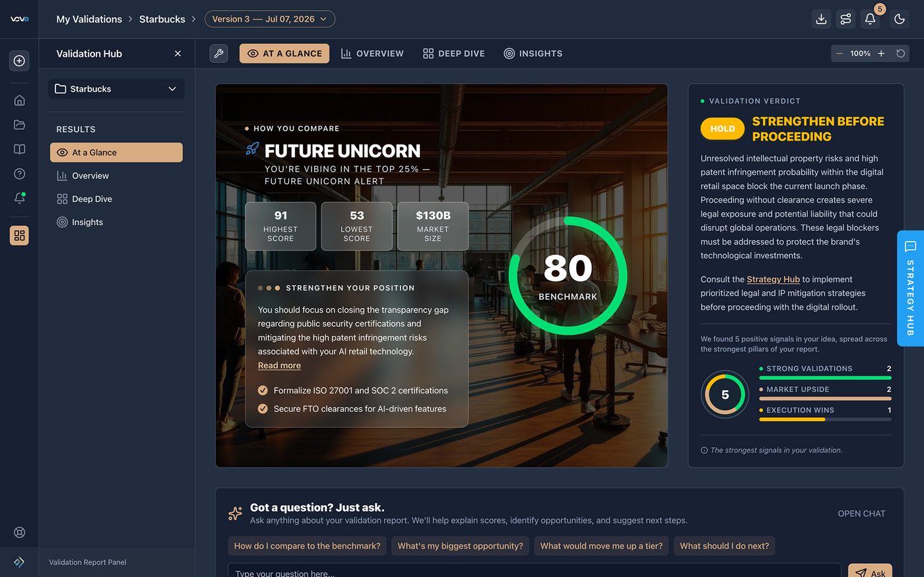Click the rocket icon next to Future Unicorn

point(252,149)
